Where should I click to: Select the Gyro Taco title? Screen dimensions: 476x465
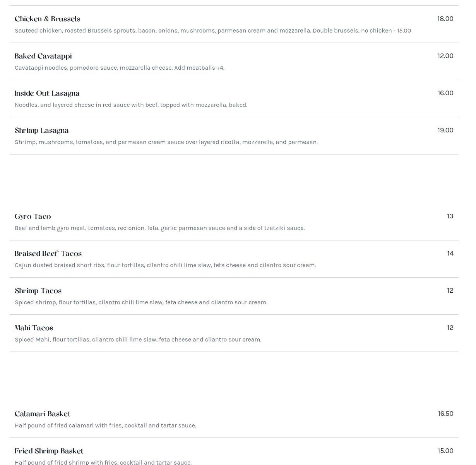click(x=33, y=216)
